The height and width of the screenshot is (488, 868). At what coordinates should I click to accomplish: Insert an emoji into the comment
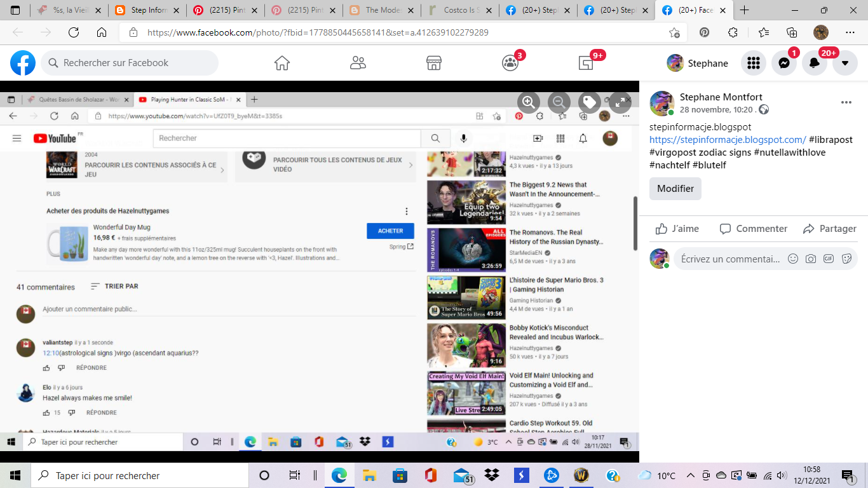point(793,259)
